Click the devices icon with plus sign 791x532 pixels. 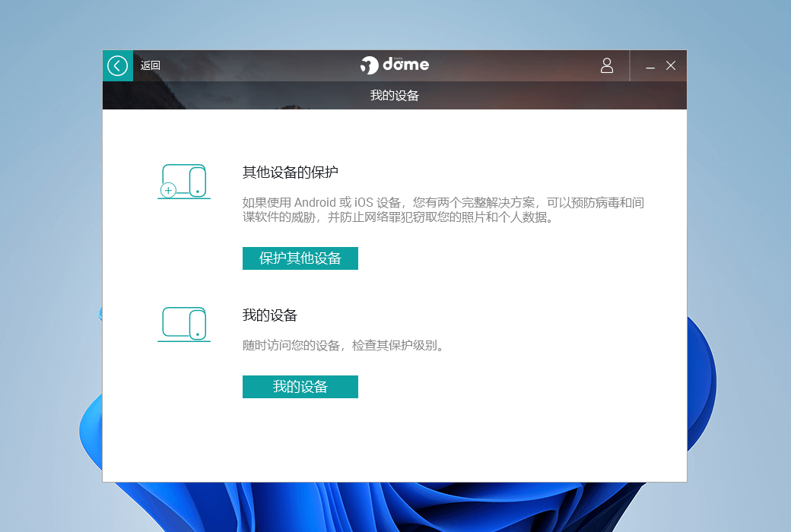(184, 181)
